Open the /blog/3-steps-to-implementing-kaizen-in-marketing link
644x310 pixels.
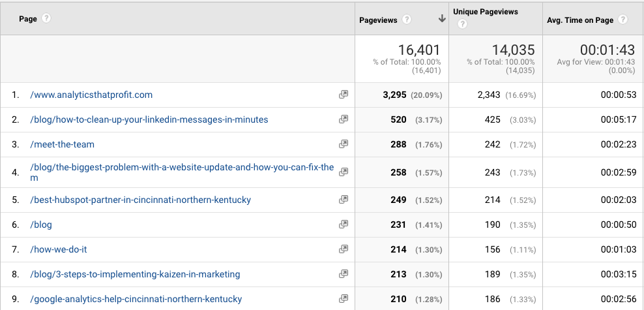point(135,274)
